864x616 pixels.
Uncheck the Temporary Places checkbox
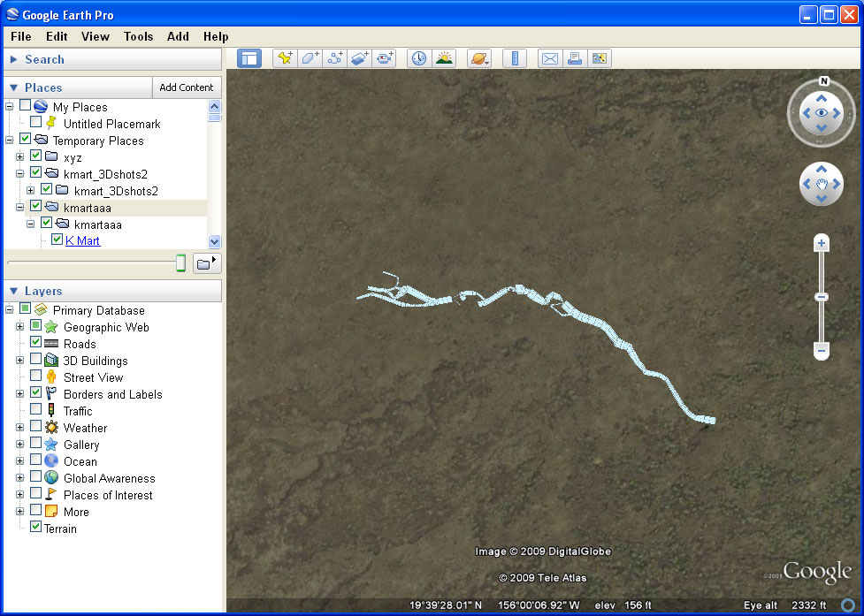(x=26, y=139)
